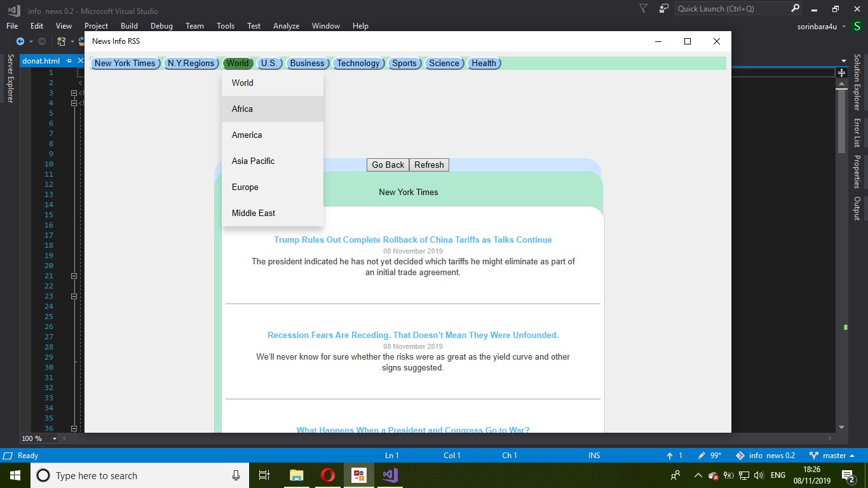Click the green S account avatar

(858, 27)
